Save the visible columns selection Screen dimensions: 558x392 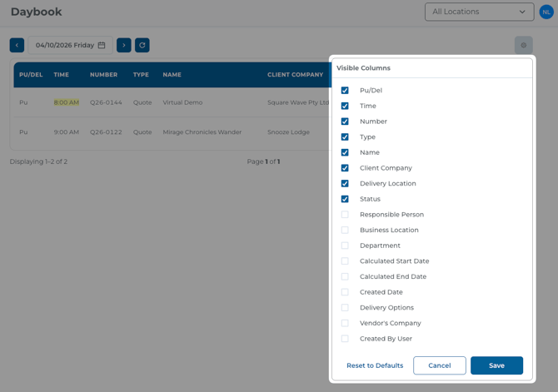(x=497, y=365)
